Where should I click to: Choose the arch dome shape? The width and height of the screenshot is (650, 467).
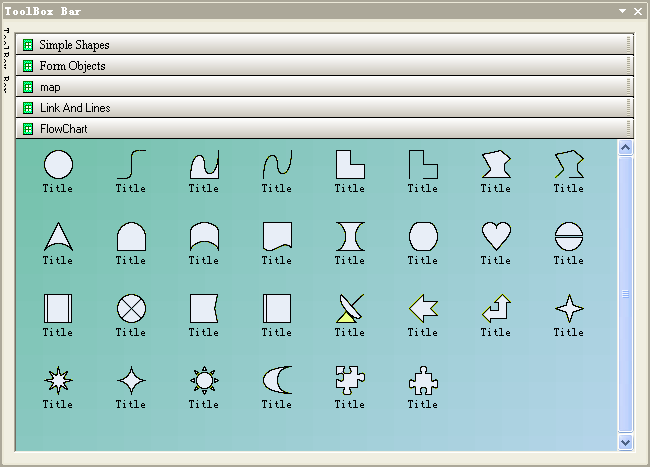tap(131, 237)
